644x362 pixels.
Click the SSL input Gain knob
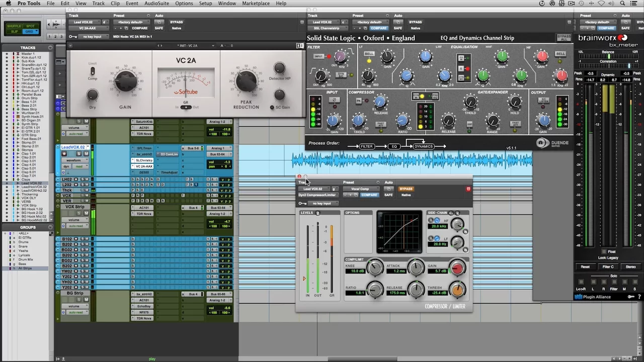333,120
